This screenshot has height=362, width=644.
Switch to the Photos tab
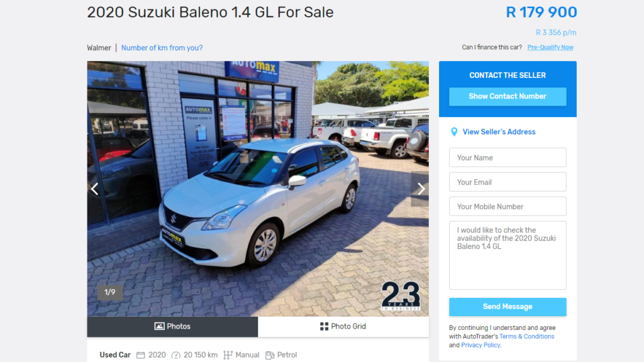[x=172, y=327]
